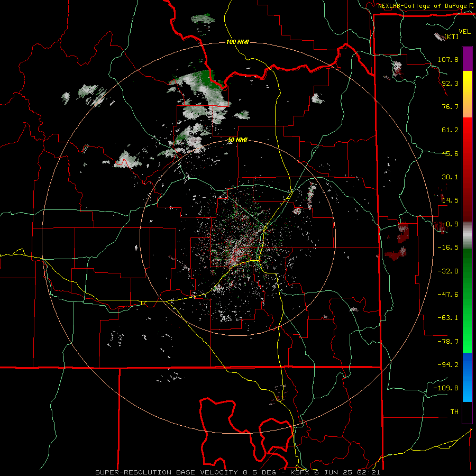Click the purple top segment of color bar
This screenshot has height=476, width=476.
[x=467, y=59]
